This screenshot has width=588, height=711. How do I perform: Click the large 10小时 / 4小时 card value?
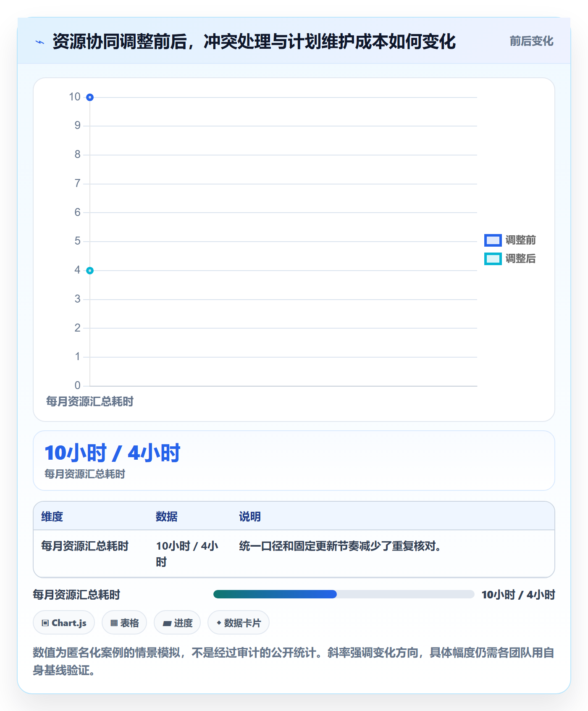[113, 453]
